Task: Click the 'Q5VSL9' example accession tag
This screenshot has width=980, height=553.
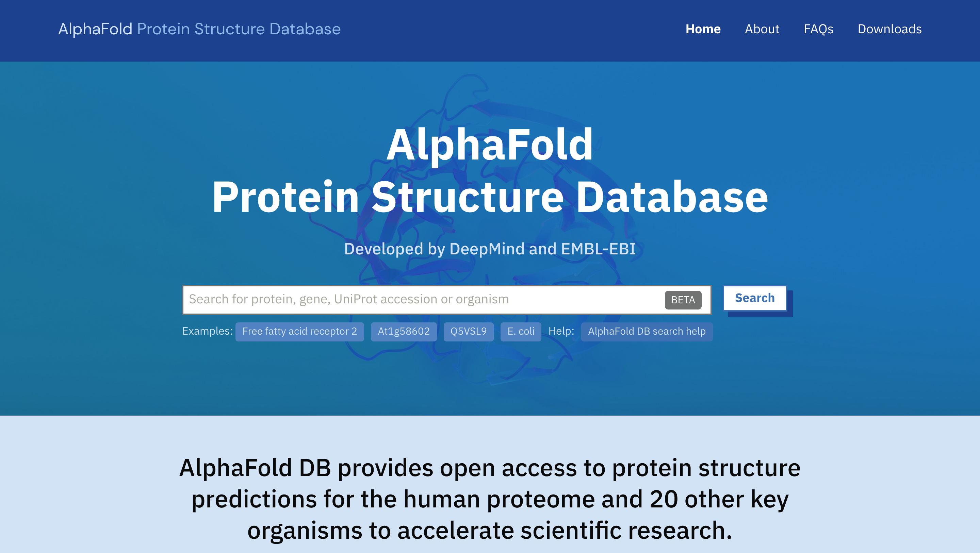Action: 469,331
